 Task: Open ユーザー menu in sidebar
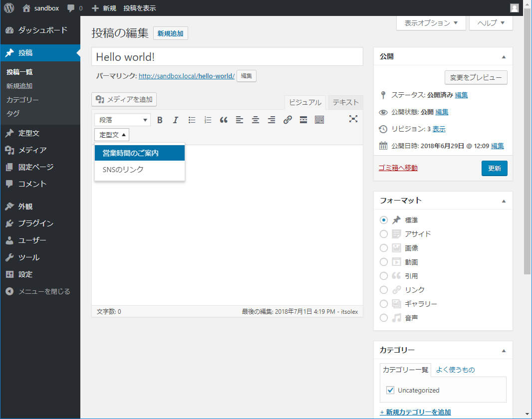point(40,240)
